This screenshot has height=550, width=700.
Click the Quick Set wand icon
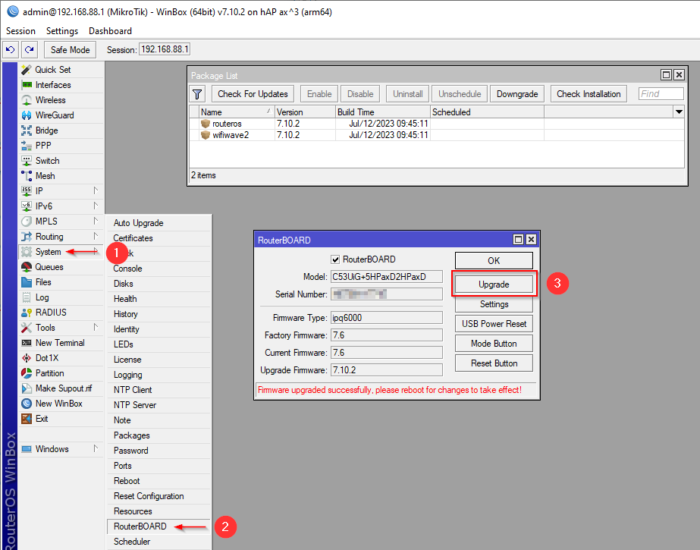(27, 70)
